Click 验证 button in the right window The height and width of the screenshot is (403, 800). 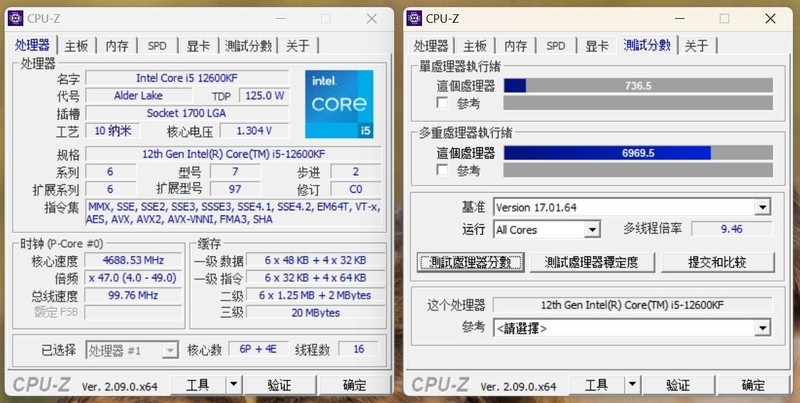[678, 385]
